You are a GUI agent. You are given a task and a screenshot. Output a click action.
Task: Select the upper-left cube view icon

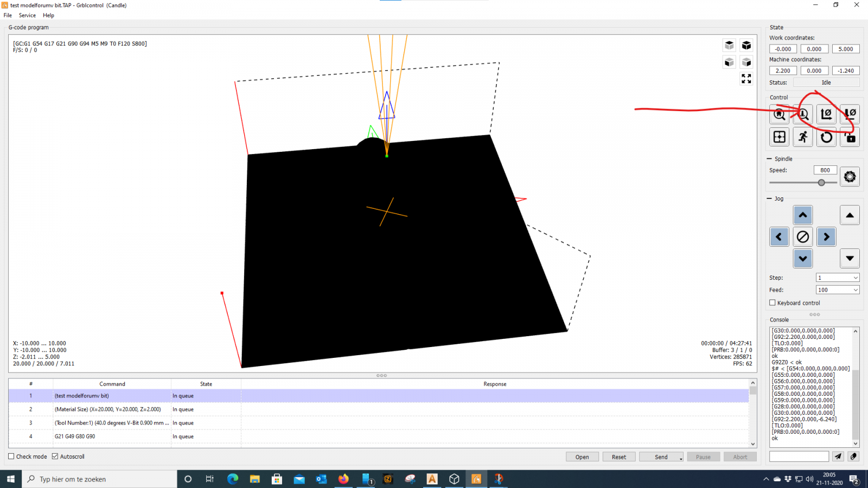pyautogui.click(x=729, y=45)
